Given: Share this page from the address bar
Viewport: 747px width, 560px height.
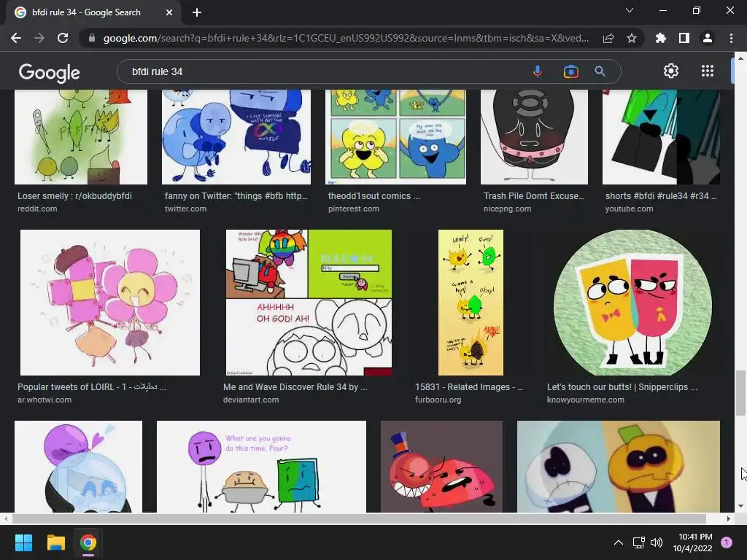Looking at the screenshot, I should [x=608, y=38].
